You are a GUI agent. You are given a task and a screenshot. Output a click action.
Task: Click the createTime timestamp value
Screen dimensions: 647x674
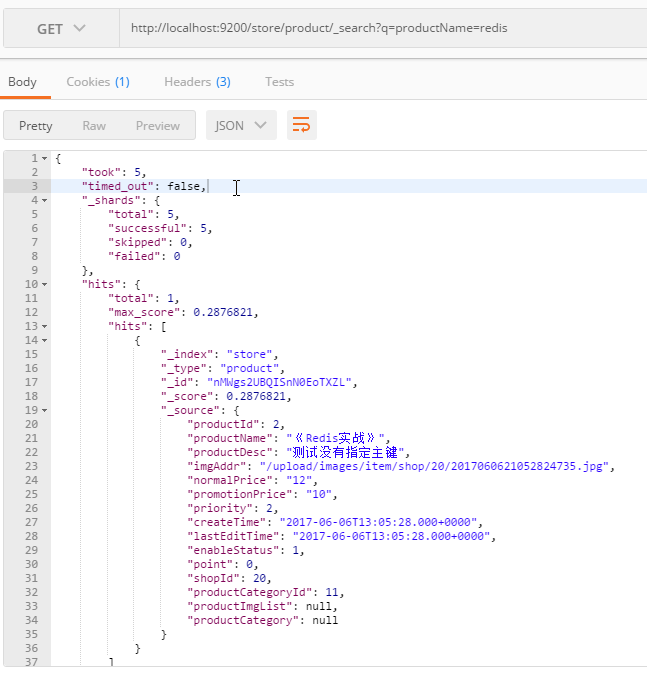pyautogui.click(x=378, y=522)
